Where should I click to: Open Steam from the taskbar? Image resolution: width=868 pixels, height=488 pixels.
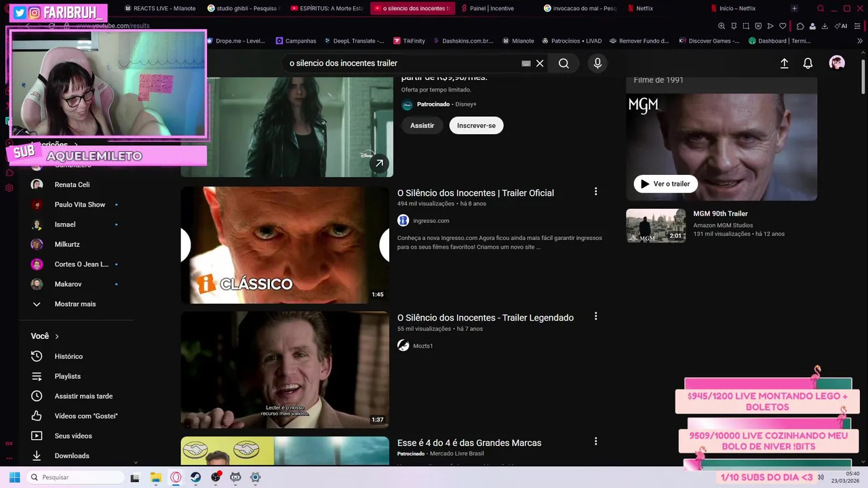tap(195, 477)
